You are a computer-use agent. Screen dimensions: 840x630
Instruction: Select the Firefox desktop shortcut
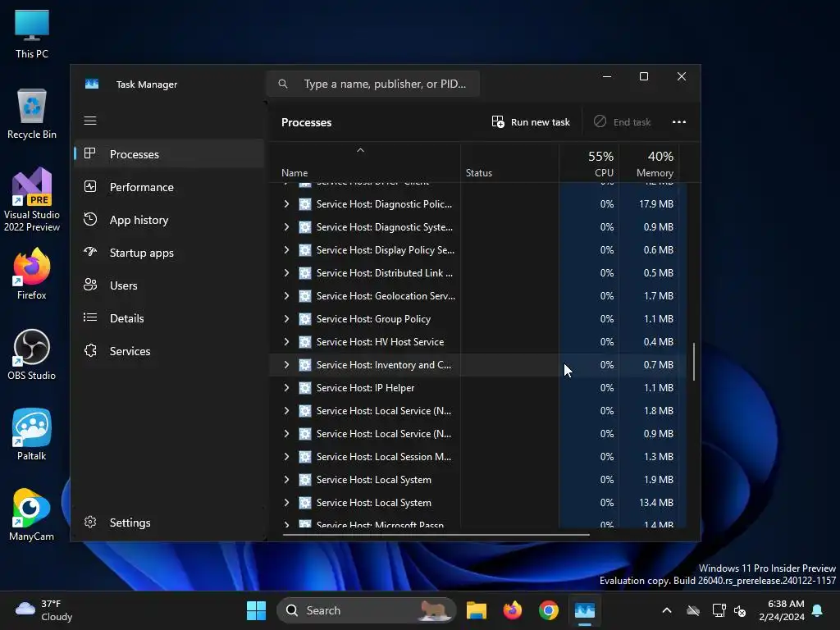(32, 274)
